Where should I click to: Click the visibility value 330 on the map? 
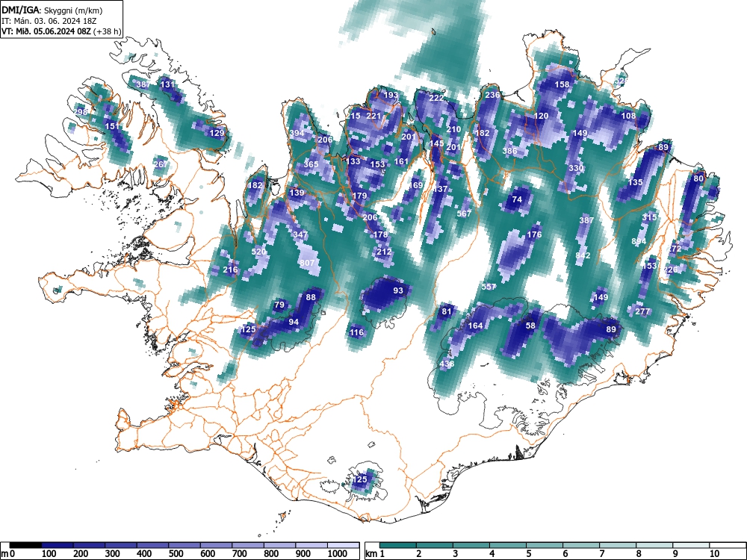[x=576, y=168]
